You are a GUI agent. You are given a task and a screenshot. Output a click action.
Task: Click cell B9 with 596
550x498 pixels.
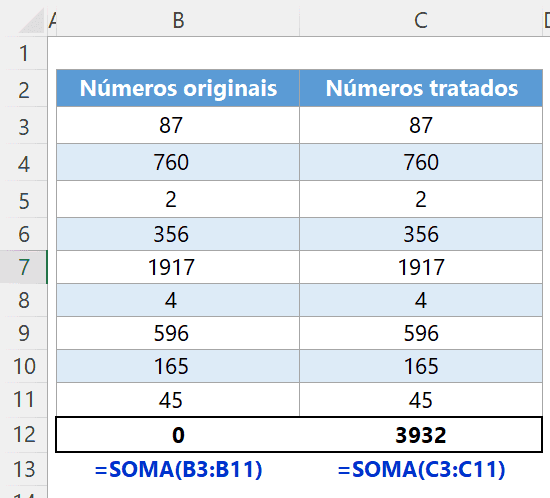tap(178, 333)
